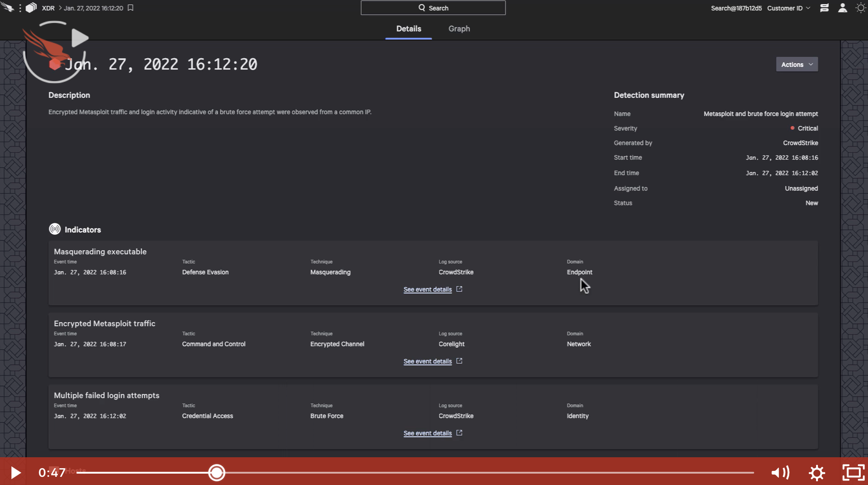Open the video settings gear
Viewport: 868px width, 485px height.
(x=817, y=473)
